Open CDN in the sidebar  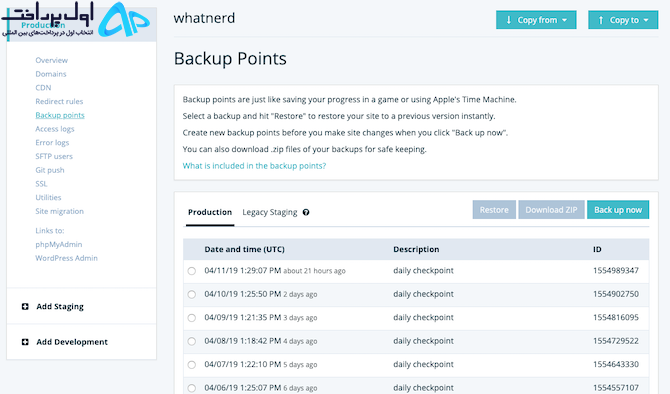(43, 88)
